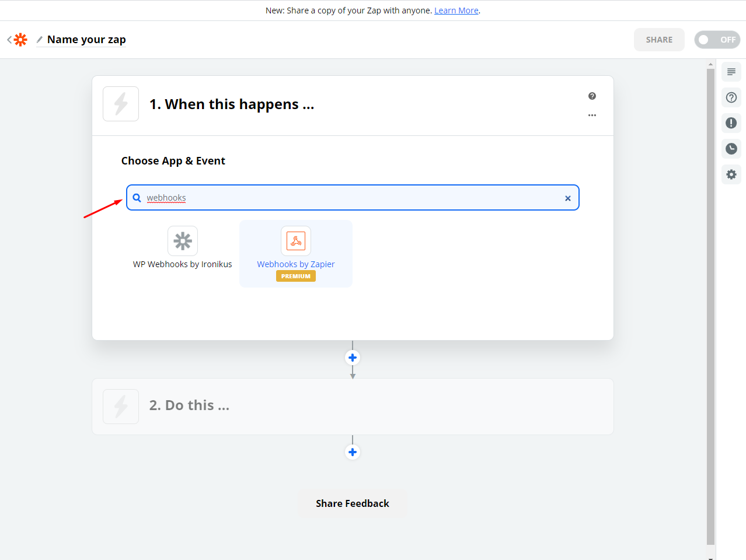Click the Zapier orange logo icon
This screenshot has width=746, height=560.
[20, 40]
